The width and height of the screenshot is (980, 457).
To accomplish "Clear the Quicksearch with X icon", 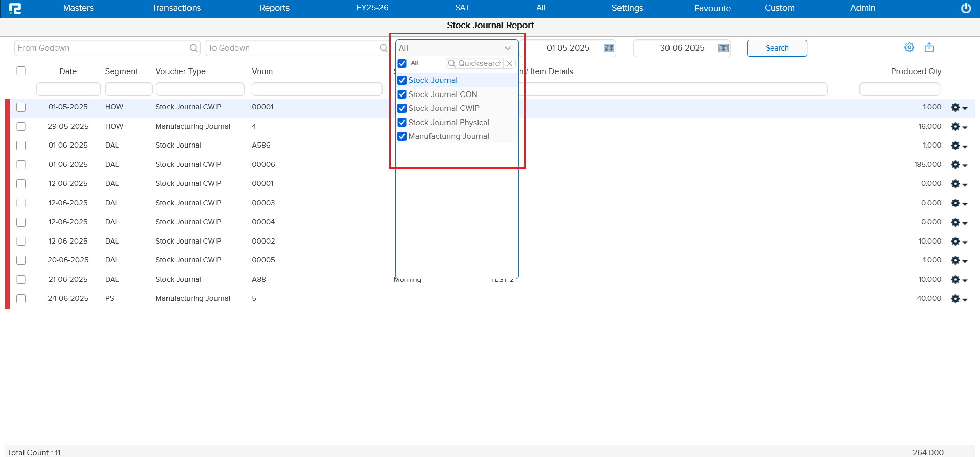I will click(x=509, y=63).
